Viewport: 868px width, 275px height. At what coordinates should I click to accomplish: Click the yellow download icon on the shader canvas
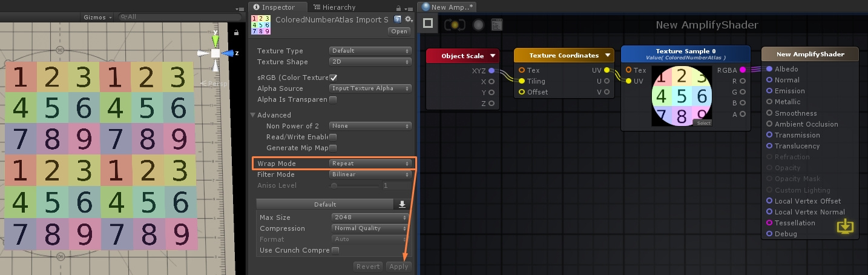[x=845, y=227]
